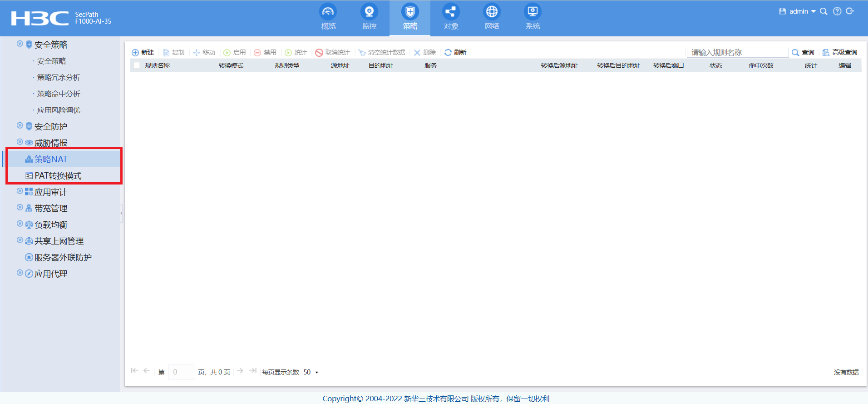Expand the 带宽管理 tree group
Viewport: 868px width, 404px height.
point(20,208)
